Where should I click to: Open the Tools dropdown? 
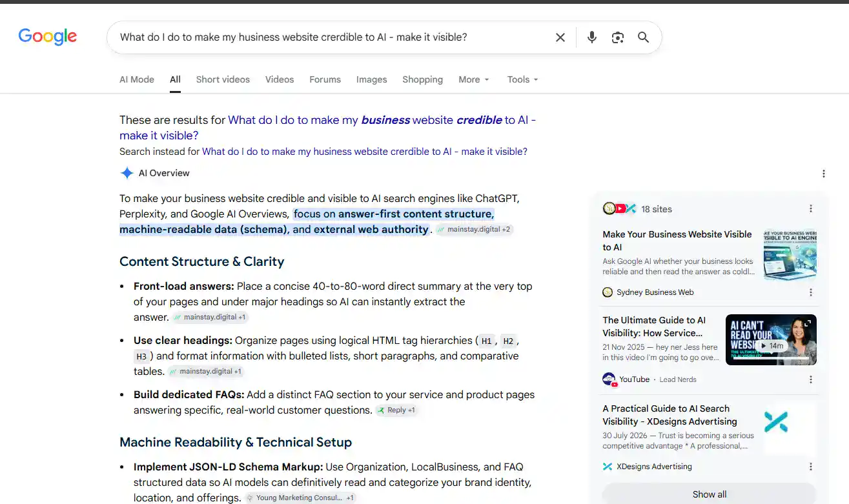(523, 79)
